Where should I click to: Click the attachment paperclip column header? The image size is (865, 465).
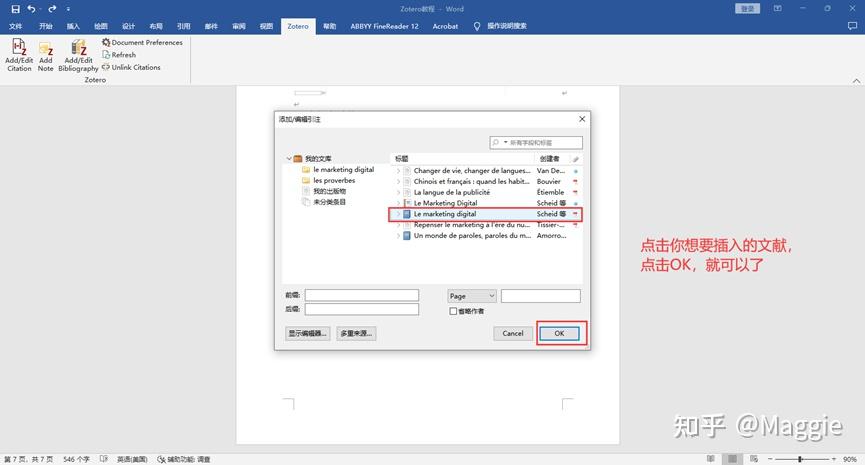[575, 158]
